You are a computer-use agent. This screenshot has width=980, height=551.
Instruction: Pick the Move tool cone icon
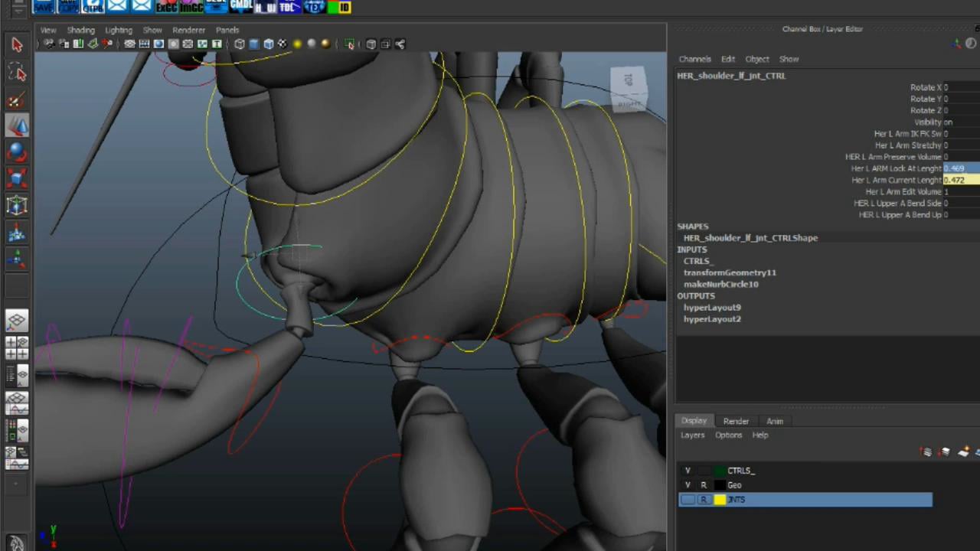17,126
